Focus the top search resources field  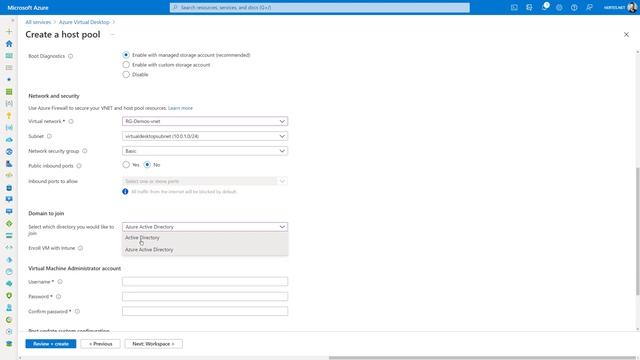(320, 7)
